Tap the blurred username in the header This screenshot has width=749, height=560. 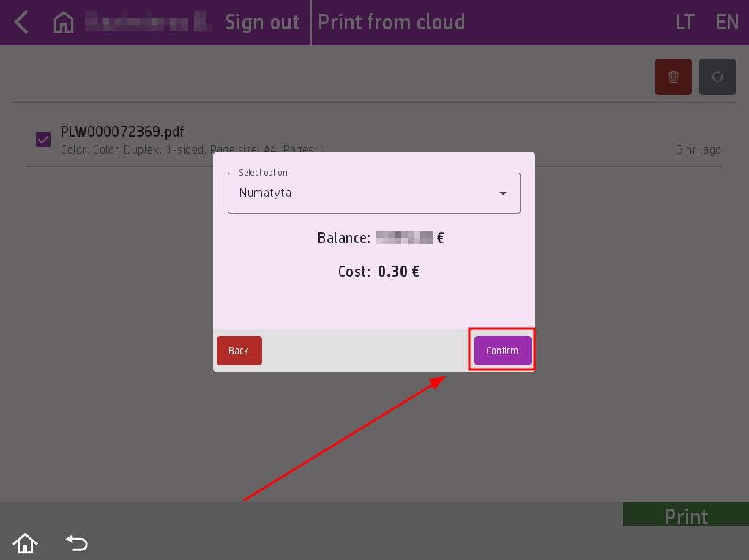pyautogui.click(x=148, y=22)
